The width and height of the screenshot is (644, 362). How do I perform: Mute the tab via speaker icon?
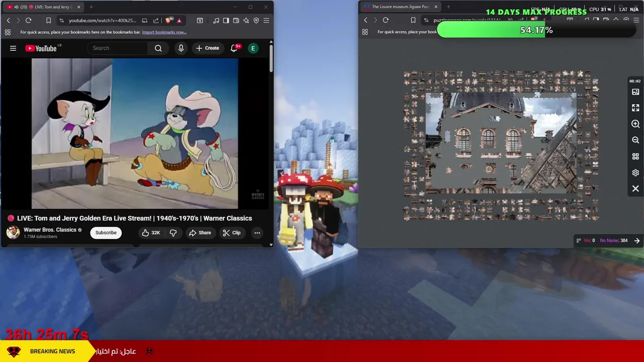[16, 7]
